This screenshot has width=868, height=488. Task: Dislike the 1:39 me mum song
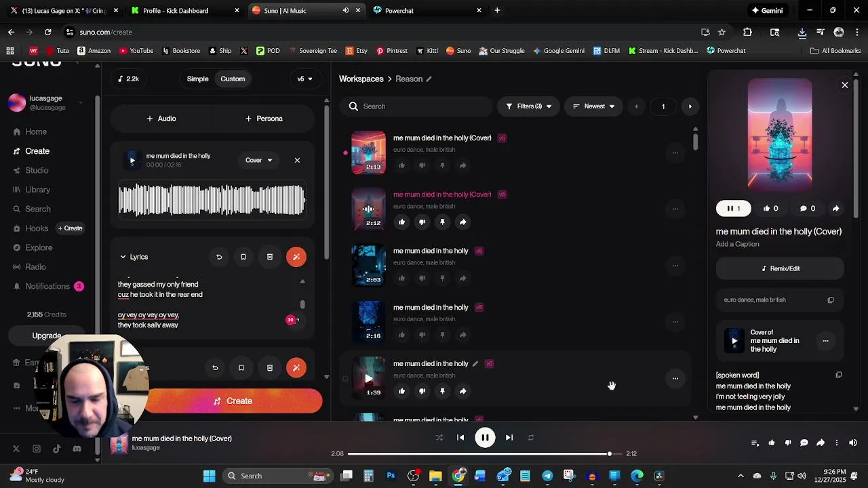[x=422, y=391]
